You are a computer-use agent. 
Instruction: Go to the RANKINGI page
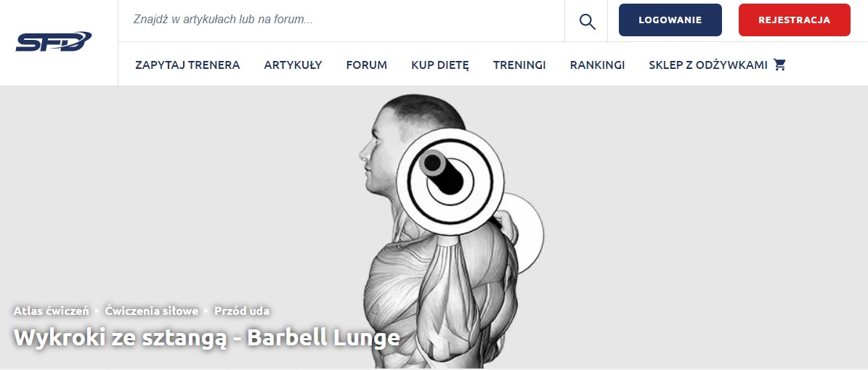tap(597, 65)
